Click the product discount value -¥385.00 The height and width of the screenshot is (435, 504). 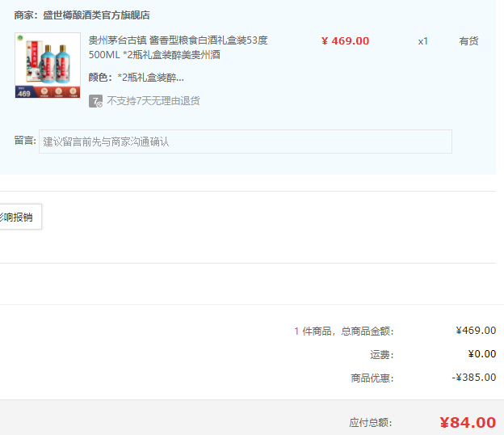(x=474, y=377)
